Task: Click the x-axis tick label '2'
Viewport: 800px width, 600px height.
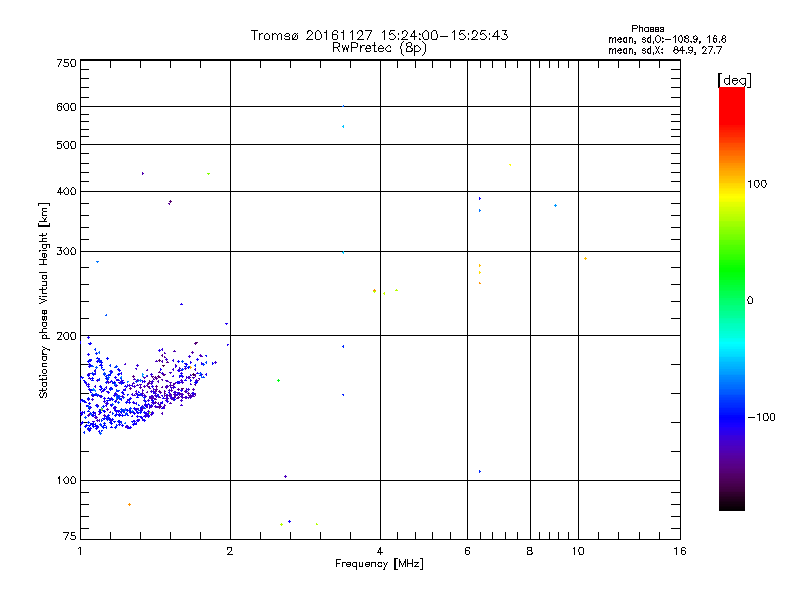Action: 230,551
